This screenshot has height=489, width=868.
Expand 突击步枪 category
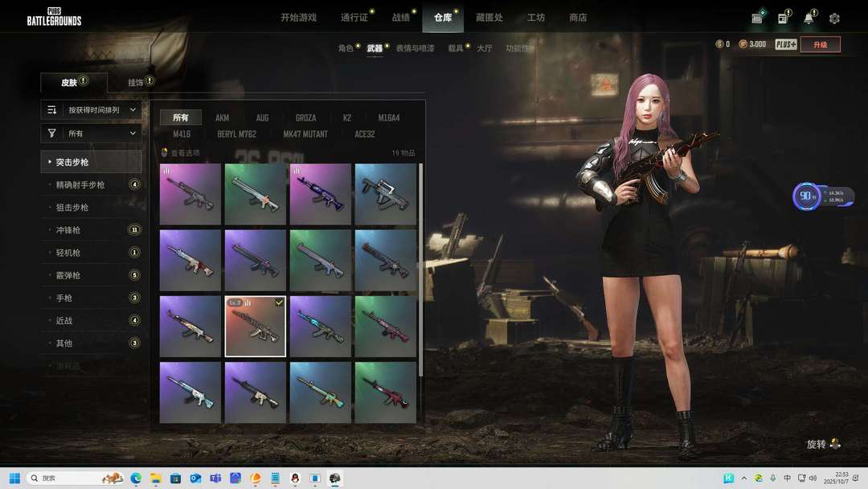pos(92,162)
